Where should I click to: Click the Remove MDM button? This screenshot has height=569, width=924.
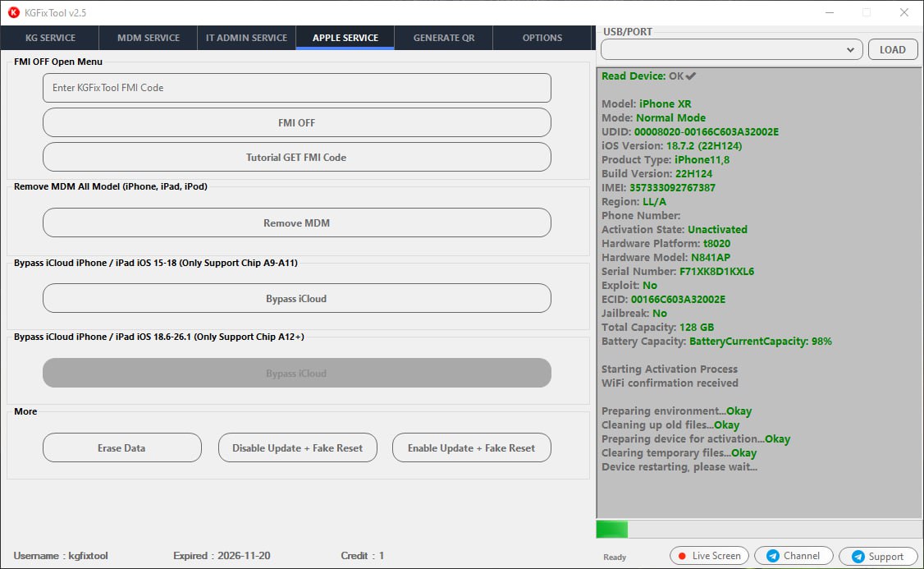[x=296, y=223]
